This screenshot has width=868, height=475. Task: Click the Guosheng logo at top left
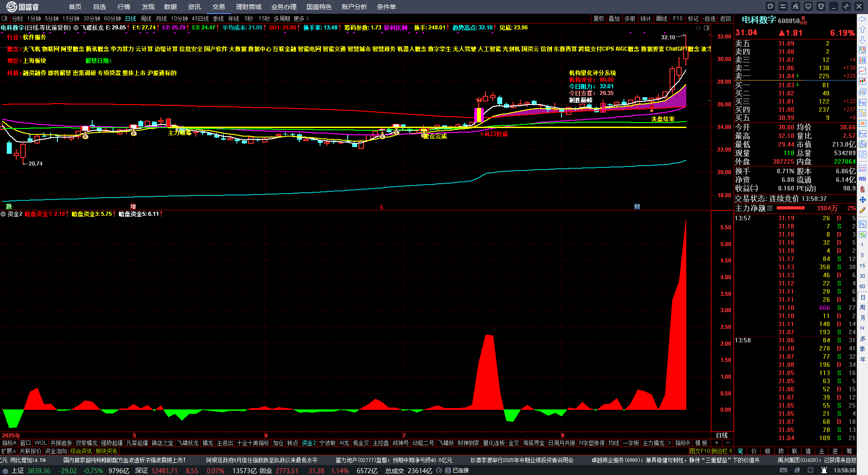pyautogui.click(x=23, y=6)
